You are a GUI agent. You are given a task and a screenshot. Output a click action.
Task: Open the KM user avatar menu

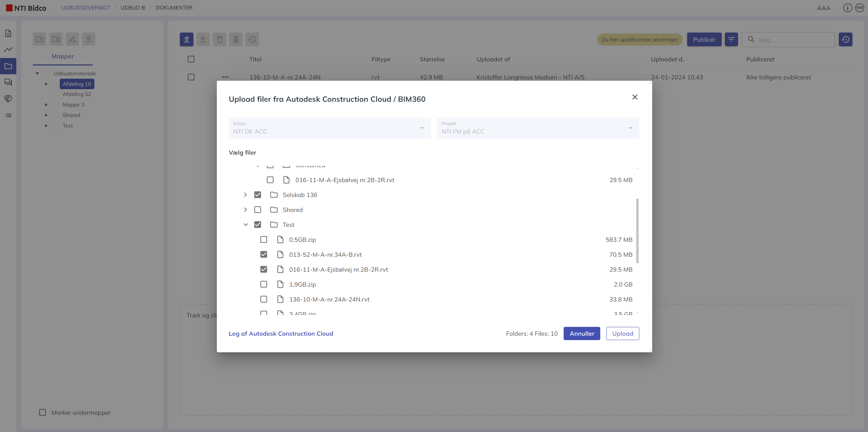tap(860, 8)
